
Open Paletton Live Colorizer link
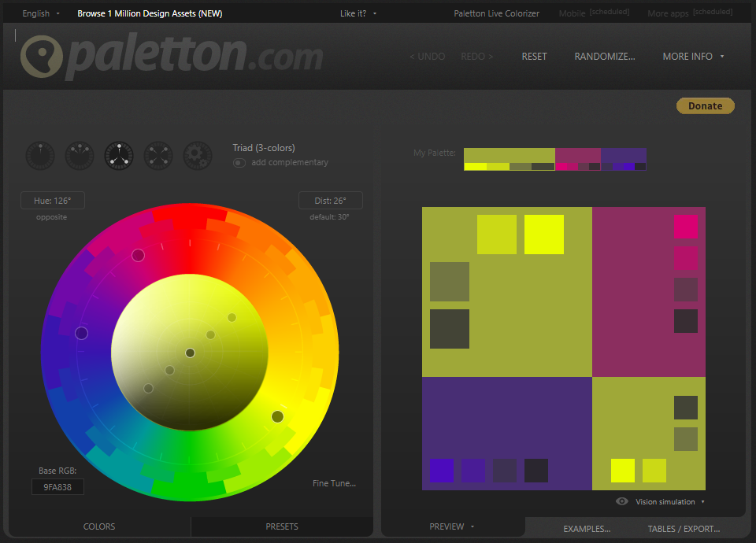click(497, 13)
